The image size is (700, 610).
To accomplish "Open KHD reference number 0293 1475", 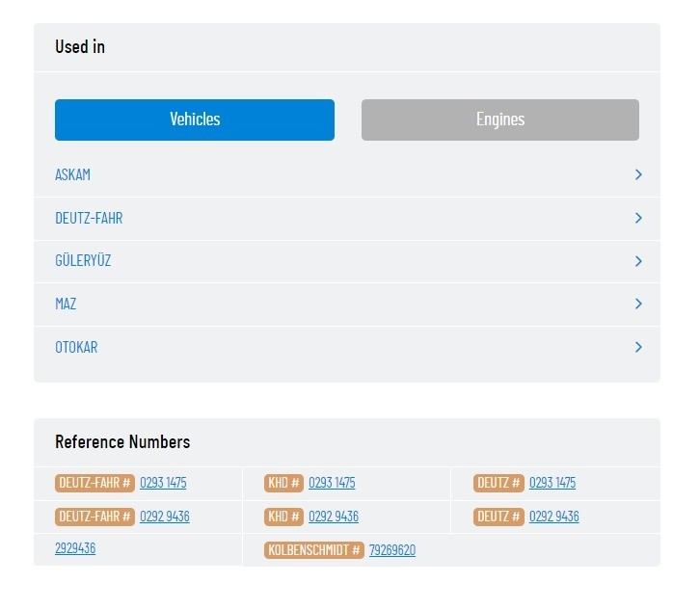I will coord(332,483).
